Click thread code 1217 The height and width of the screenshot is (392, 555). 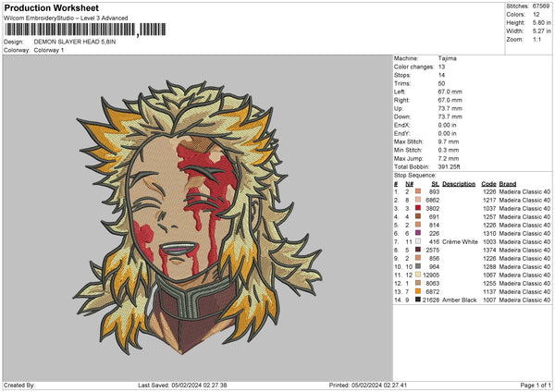click(489, 201)
